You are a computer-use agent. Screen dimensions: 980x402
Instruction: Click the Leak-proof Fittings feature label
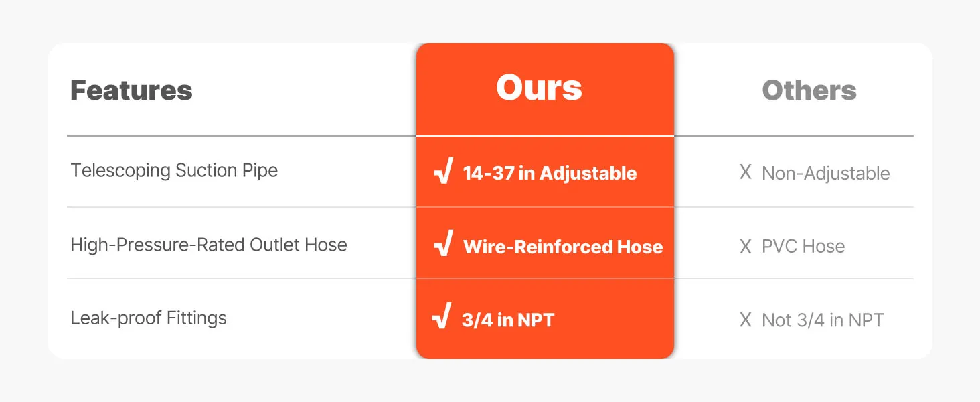(149, 318)
